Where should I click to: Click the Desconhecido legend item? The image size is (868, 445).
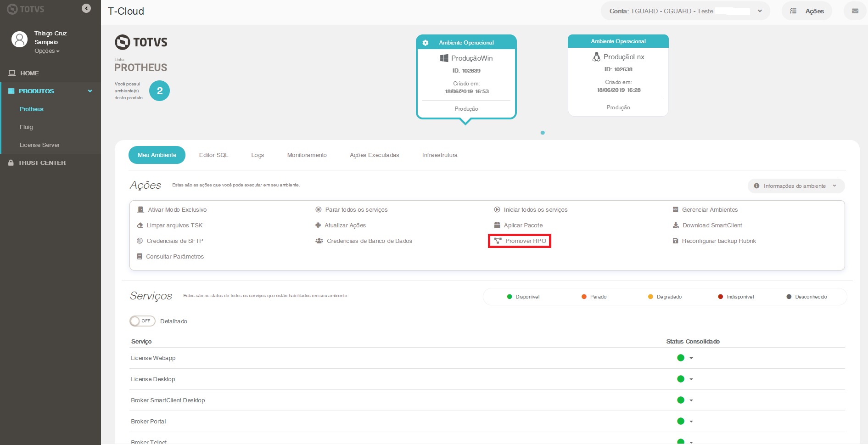[x=806, y=297]
